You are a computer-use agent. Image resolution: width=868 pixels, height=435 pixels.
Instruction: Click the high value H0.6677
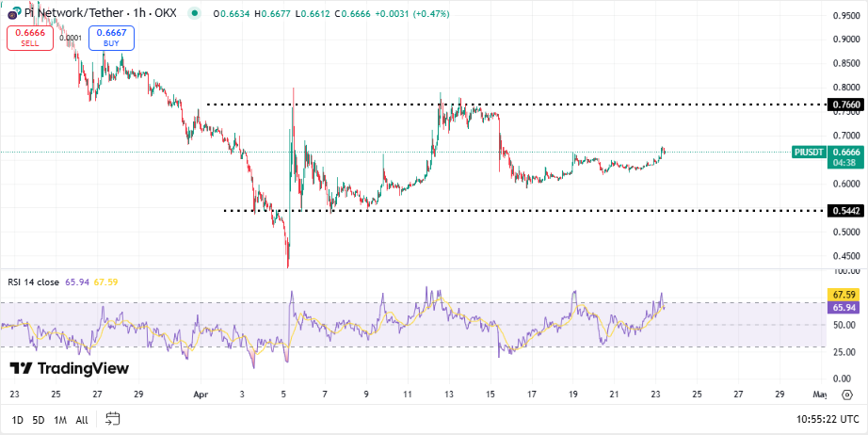pos(273,13)
